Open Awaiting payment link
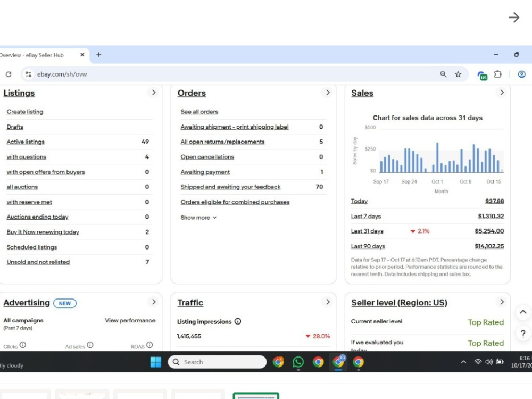 (x=205, y=172)
